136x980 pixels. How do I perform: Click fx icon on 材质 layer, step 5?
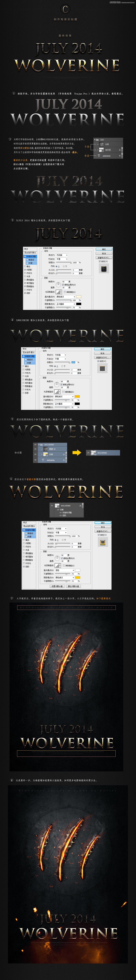(64, 454)
